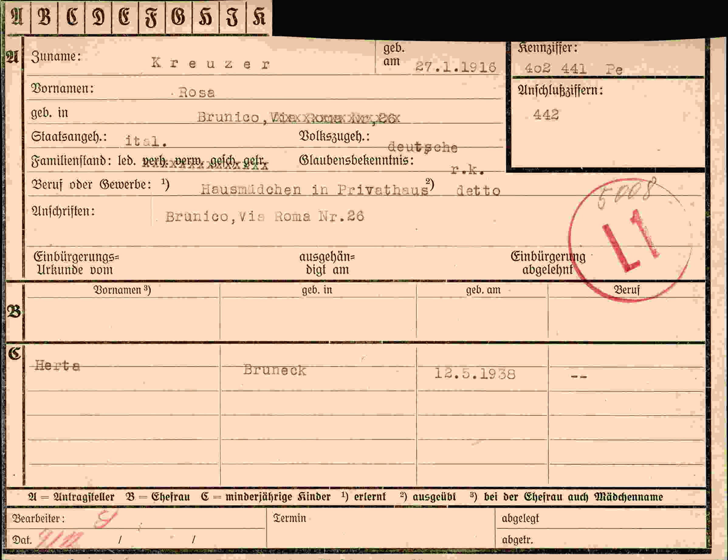This screenshot has width=728, height=560.
Task: Click the section C marker
Action: pyautogui.click(x=14, y=353)
